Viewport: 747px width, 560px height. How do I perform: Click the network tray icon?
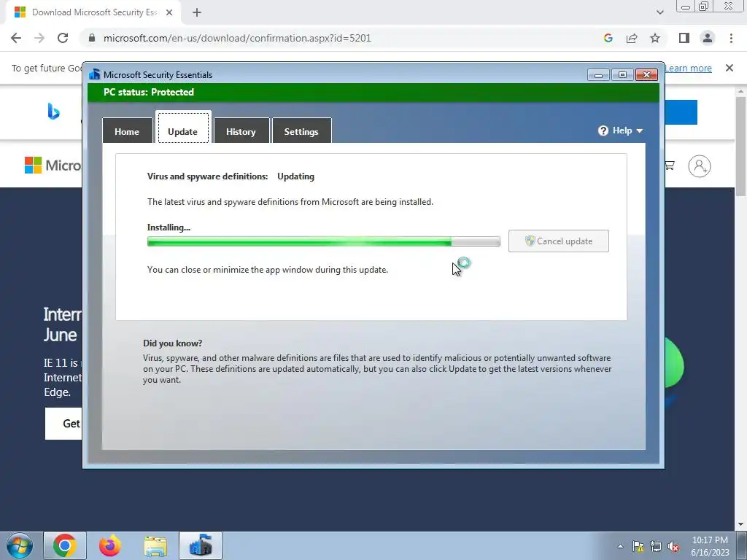tap(656, 547)
